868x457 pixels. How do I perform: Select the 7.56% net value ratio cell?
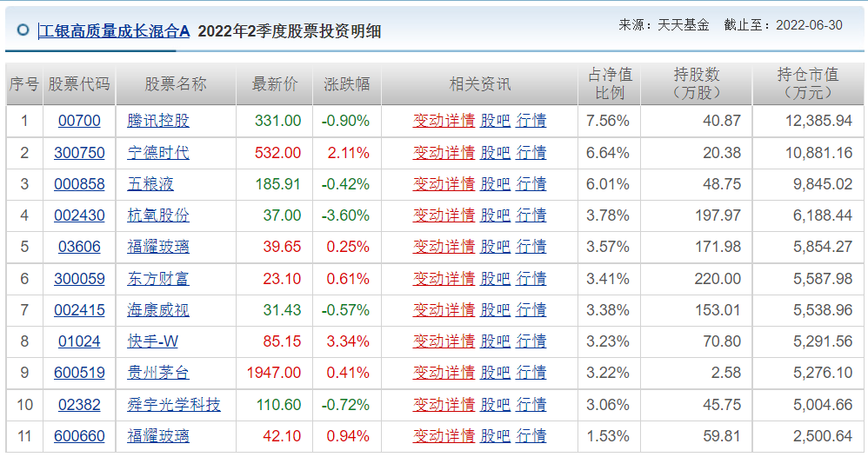pos(608,121)
